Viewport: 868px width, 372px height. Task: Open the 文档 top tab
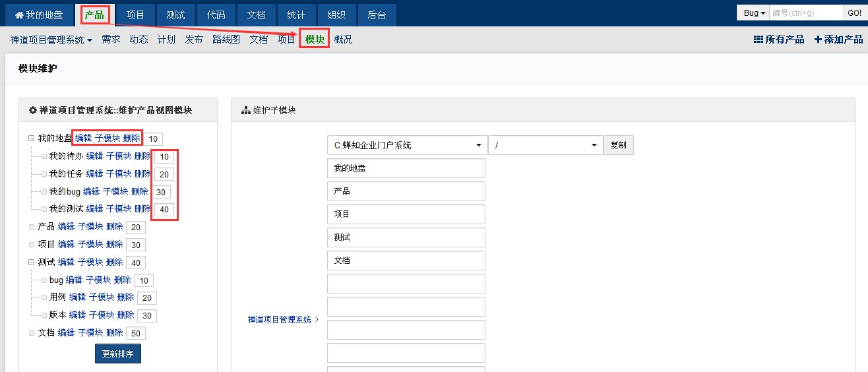click(256, 15)
